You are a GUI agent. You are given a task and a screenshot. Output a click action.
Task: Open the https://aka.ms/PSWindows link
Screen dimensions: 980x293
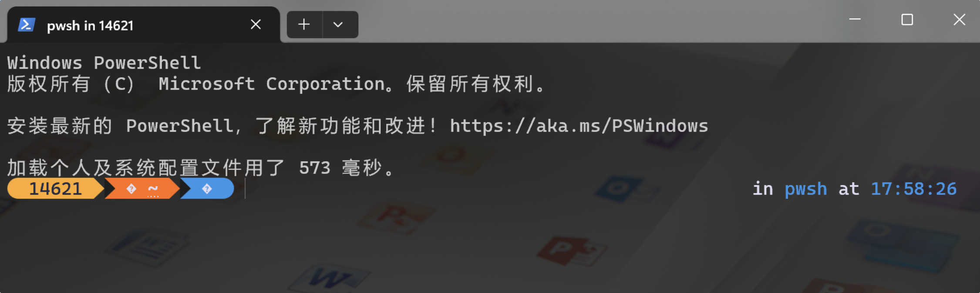579,126
